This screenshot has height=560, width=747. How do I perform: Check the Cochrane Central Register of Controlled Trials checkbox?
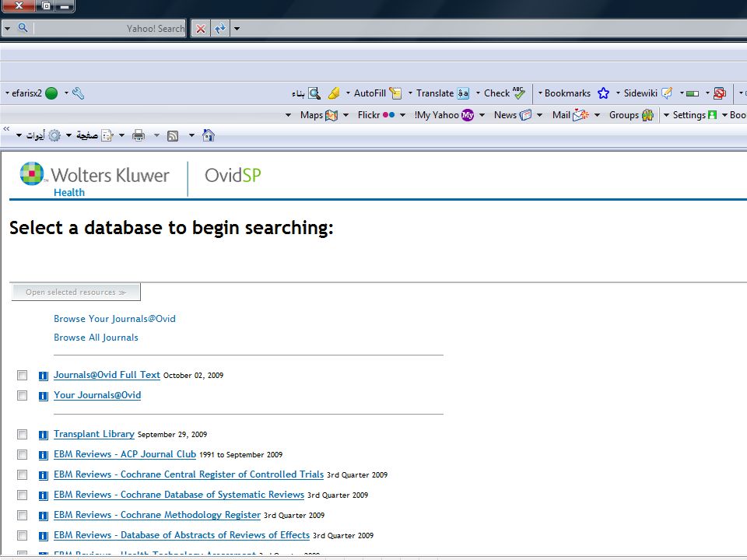coord(22,474)
